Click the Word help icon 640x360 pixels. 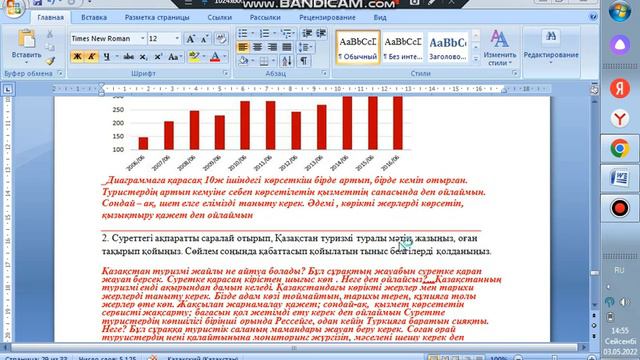[593, 17]
